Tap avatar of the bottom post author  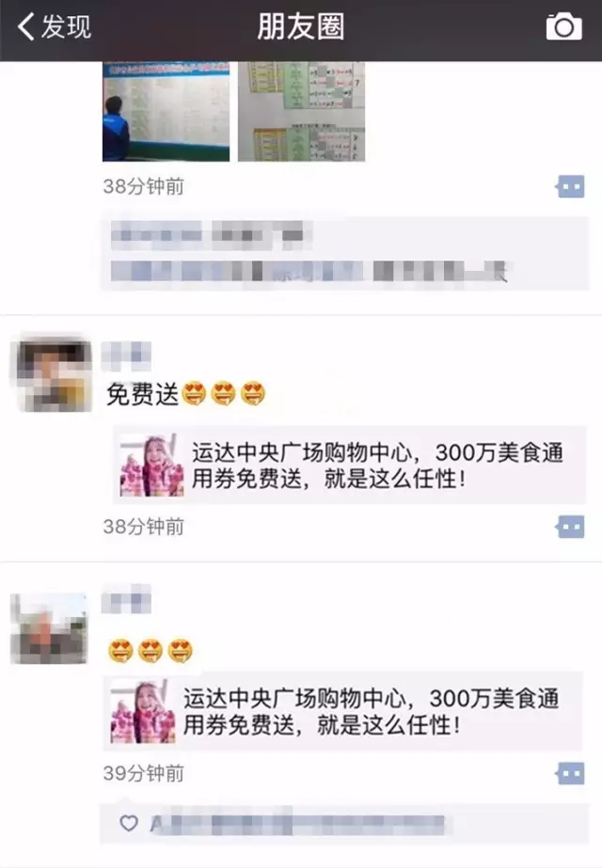(49, 628)
